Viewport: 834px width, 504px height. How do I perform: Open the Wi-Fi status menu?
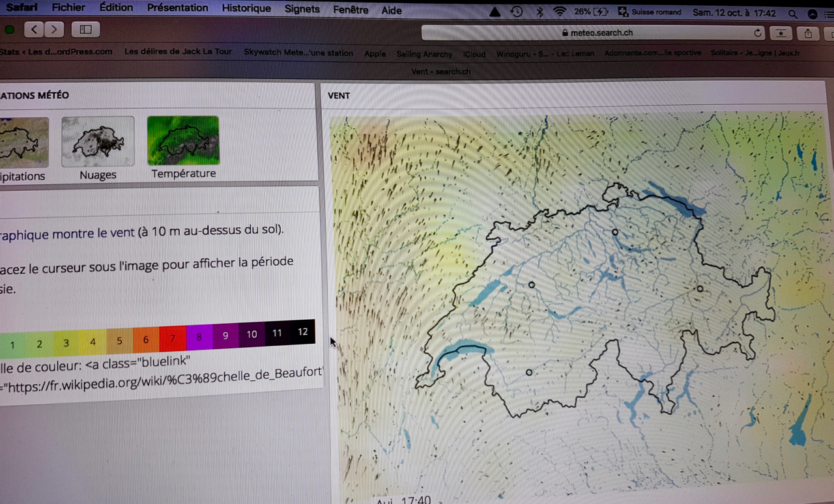[559, 12]
